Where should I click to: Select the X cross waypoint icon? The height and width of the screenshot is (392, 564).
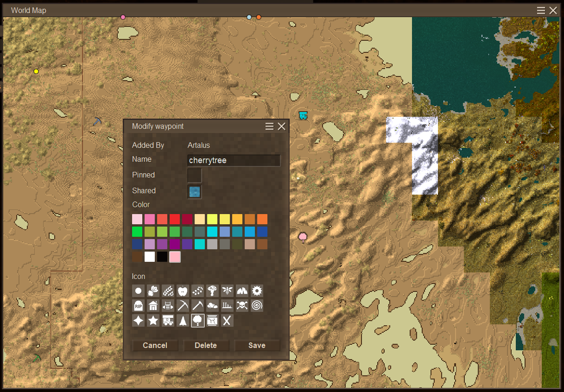point(227,321)
